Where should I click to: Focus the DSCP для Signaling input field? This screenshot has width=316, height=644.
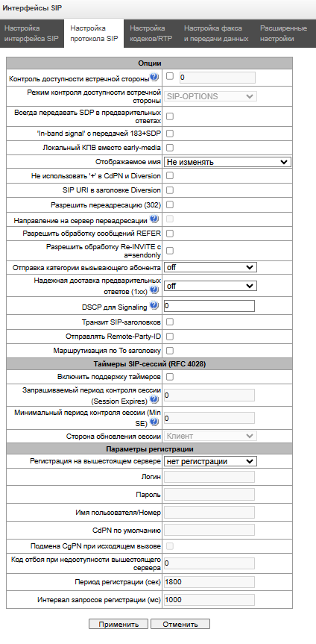point(209,306)
